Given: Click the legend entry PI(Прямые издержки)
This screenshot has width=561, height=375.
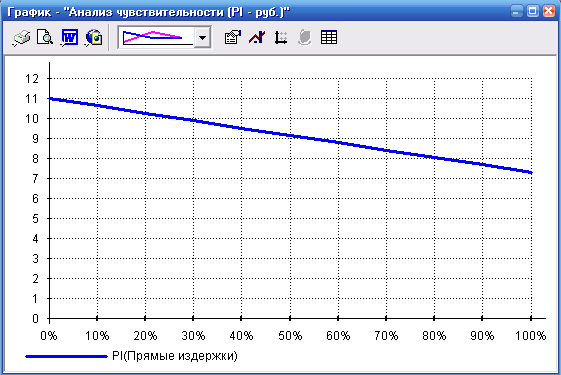Looking at the screenshot, I should pyautogui.click(x=175, y=356).
